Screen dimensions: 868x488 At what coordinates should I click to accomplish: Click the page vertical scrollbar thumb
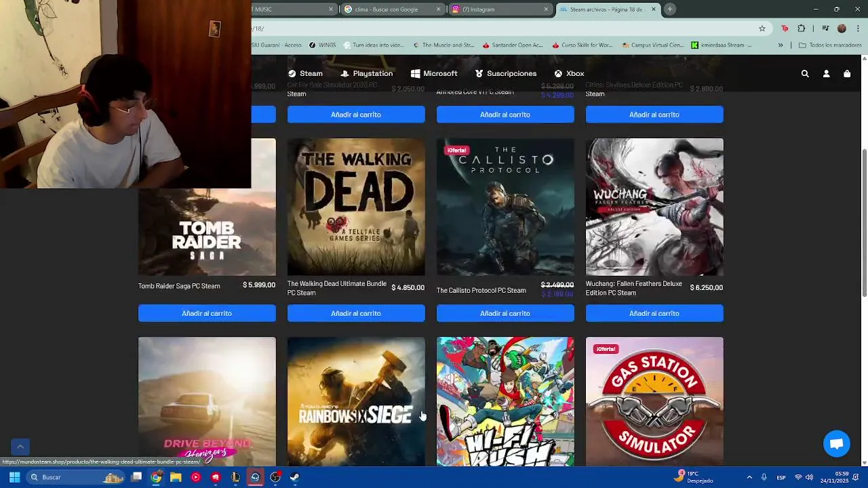(864, 222)
